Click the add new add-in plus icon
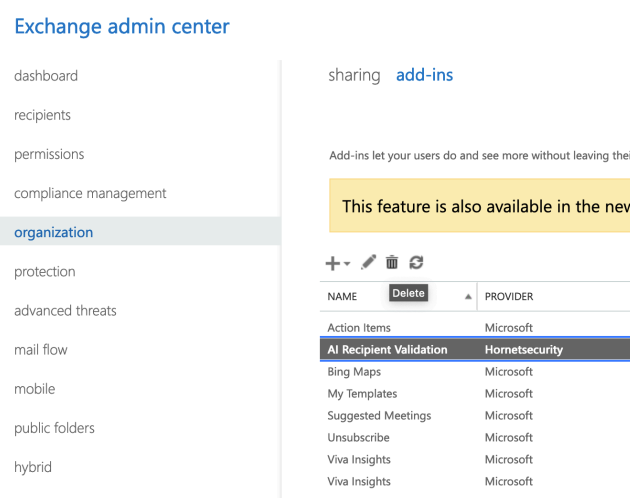Image resolution: width=630 pixels, height=498 pixels. (333, 264)
